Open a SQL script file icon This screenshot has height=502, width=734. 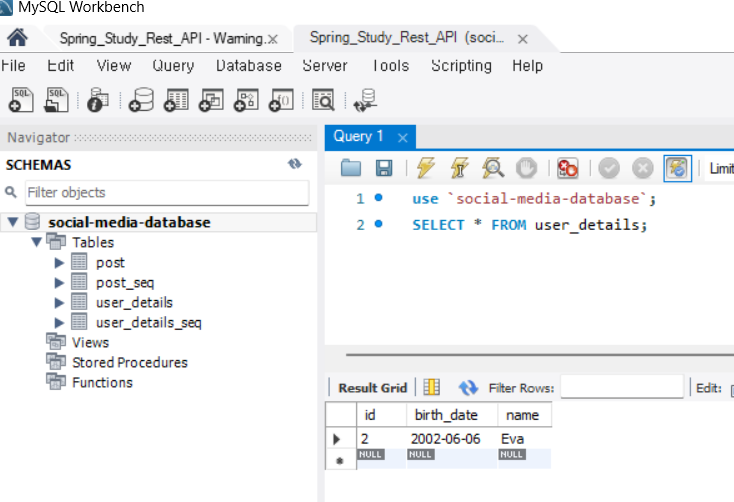tap(56, 100)
